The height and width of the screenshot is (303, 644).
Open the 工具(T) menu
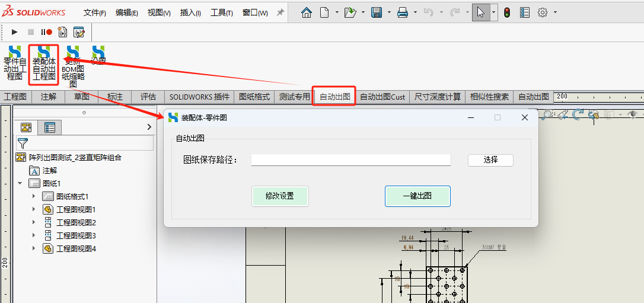(x=222, y=12)
